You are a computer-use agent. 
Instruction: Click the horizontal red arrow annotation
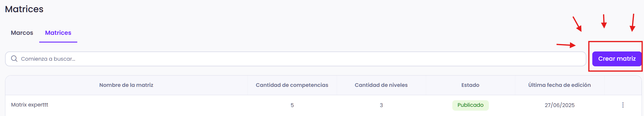(x=566, y=45)
